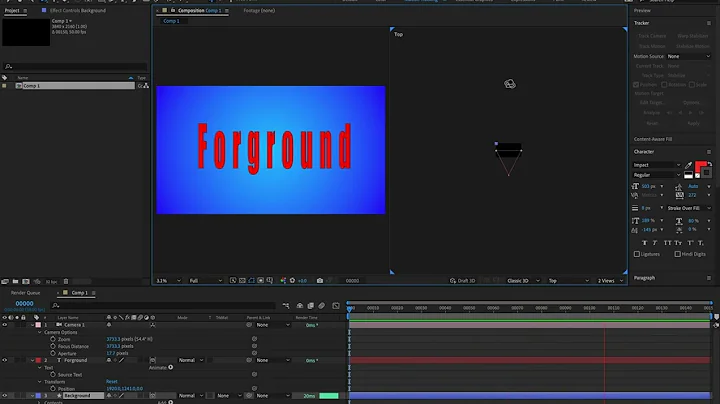Open the Stroke Over Fill dropdown
Screen dimensions: 720x404
click(x=689, y=208)
